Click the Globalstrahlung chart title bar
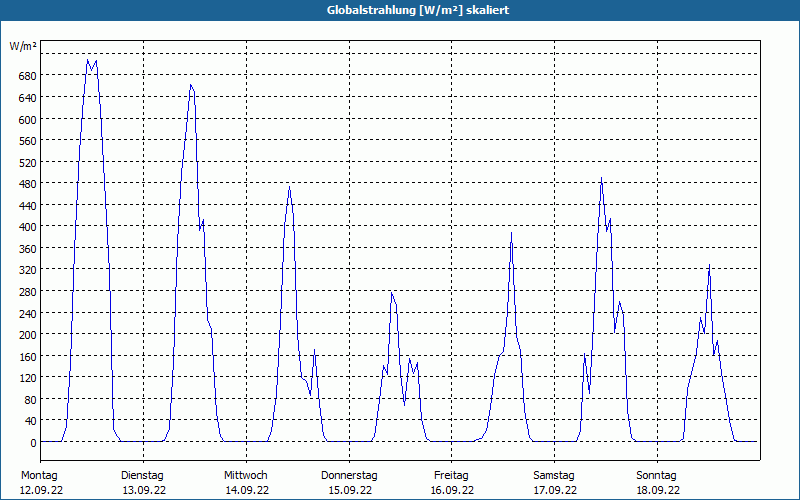Viewport: 800px width, 500px height. click(x=400, y=10)
